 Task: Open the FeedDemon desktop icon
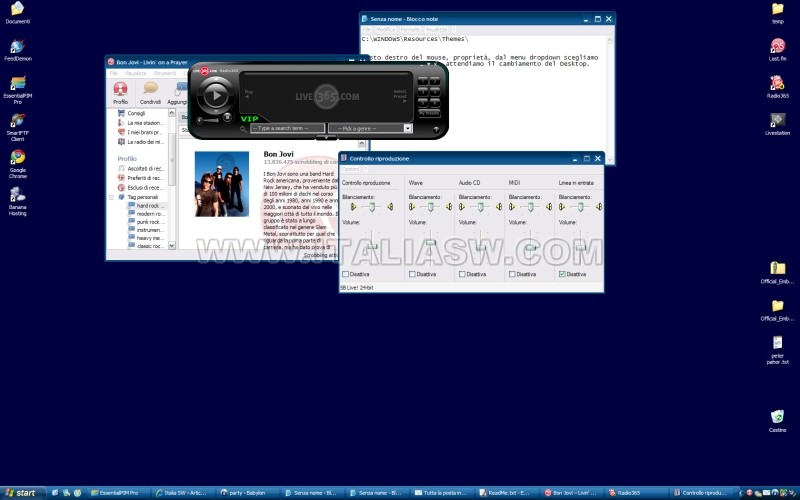[x=17, y=49]
